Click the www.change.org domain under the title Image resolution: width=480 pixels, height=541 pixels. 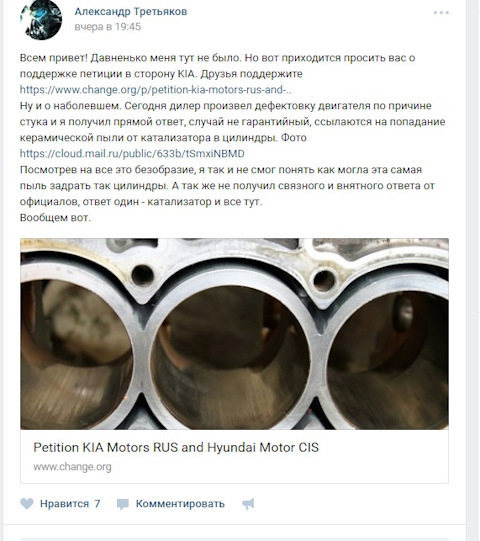pyautogui.click(x=72, y=467)
